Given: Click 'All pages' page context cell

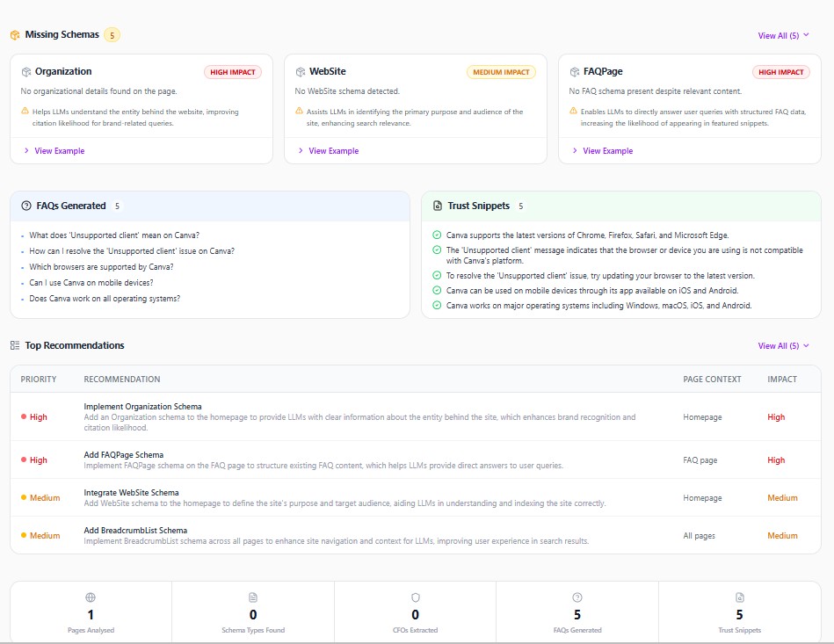Looking at the screenshot, I should (x=699, y=536).
